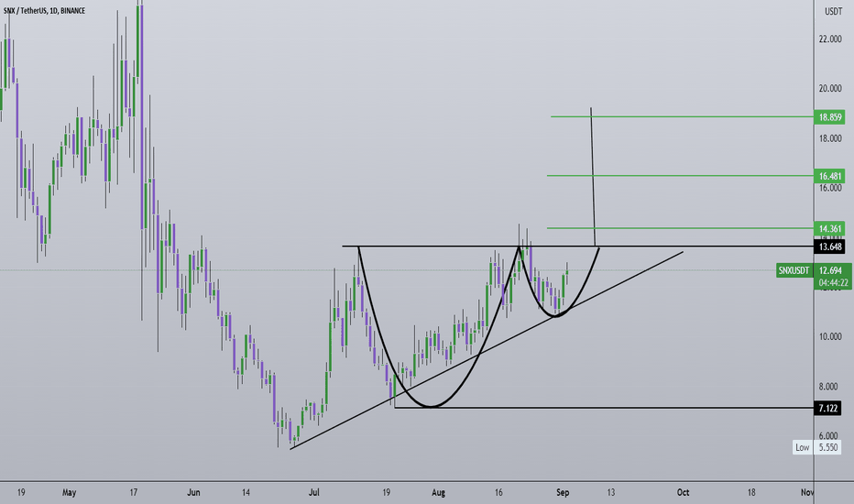Click the Sep date axis label
The width and height of the screenshot is (854, 504).
click(x=563, y=493)
